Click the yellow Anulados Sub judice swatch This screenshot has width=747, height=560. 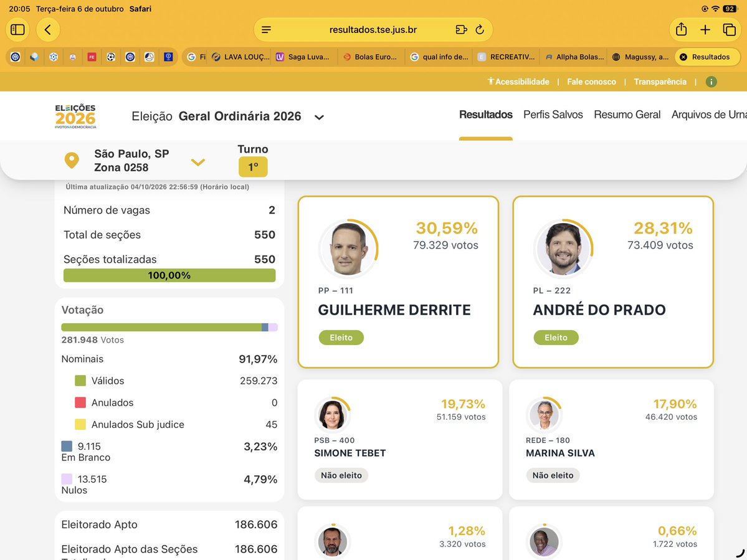click(x=80, y=424)
